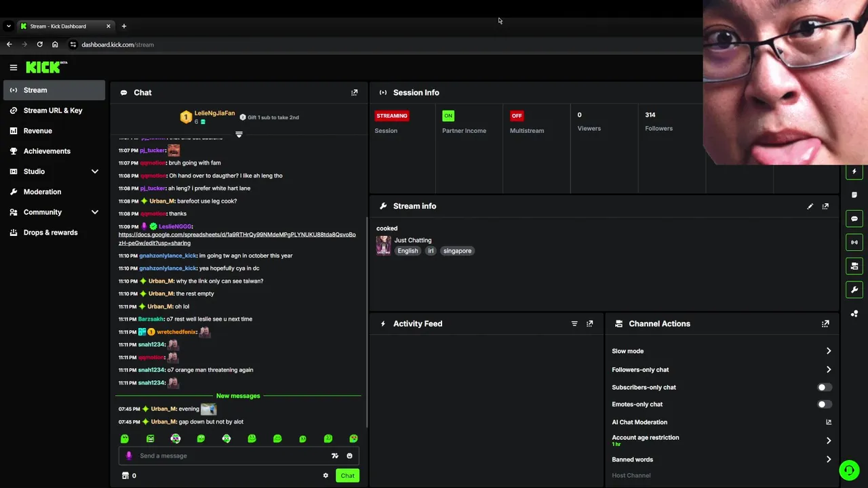Open AI Chat Moderation external link icon
868x488 pixels.
tap(829, 422)
